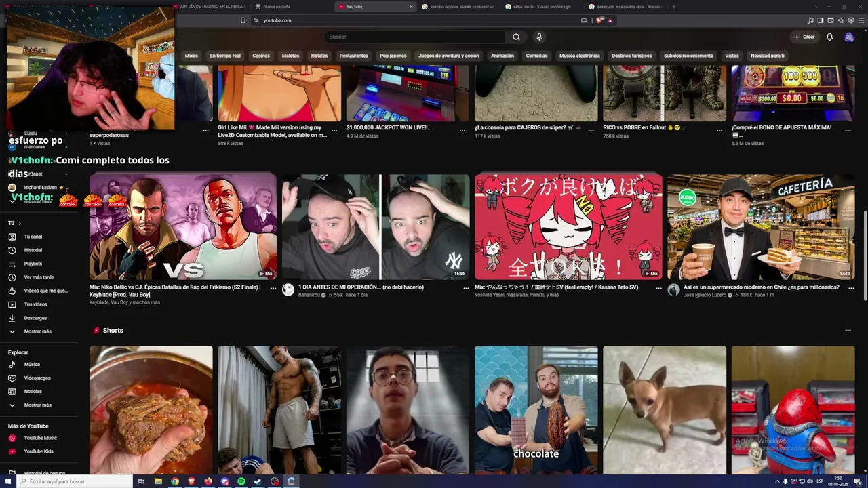Switch to the desayuno mcdonalds chile tab

(625, 7)
